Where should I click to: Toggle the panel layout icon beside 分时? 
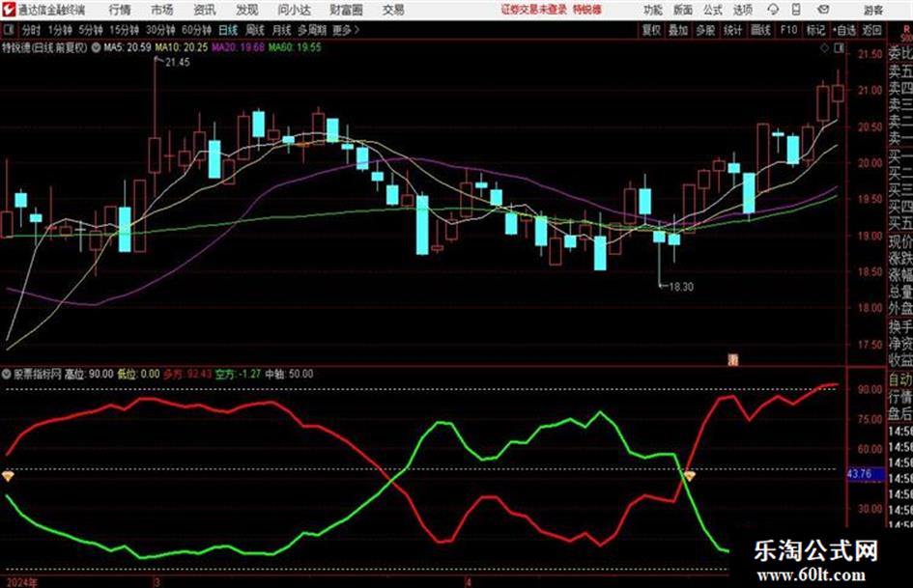click(x=8, y=30)
